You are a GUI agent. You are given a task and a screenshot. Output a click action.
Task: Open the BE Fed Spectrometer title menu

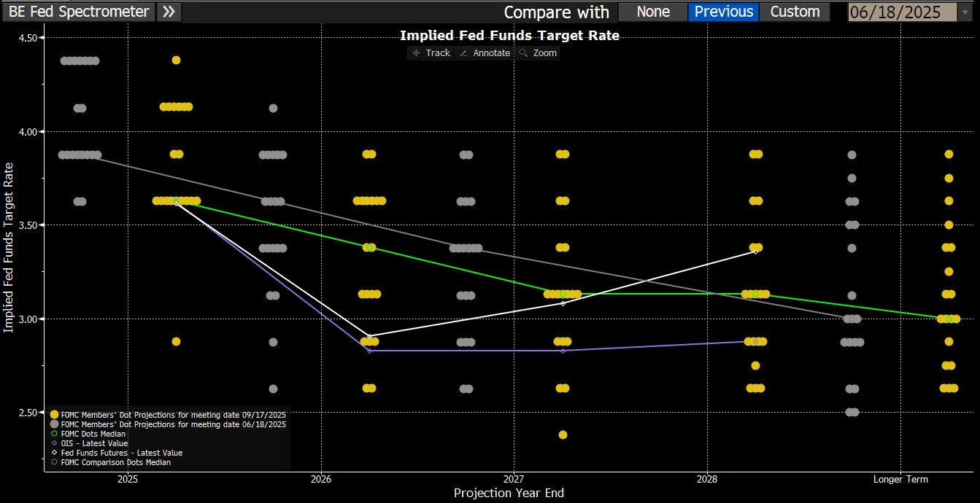(78, 12)
